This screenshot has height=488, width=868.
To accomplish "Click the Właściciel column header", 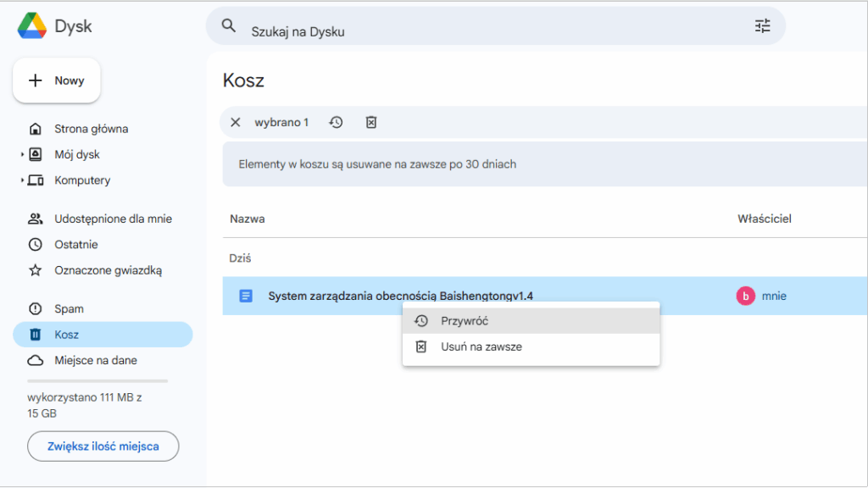I will pyautogui.click(x=764, y=219).
